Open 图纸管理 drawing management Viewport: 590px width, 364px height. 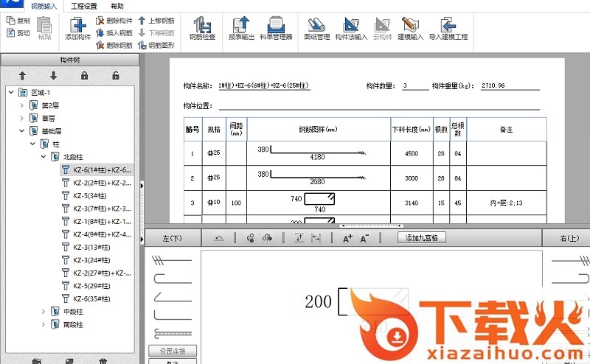pos(317,27)
